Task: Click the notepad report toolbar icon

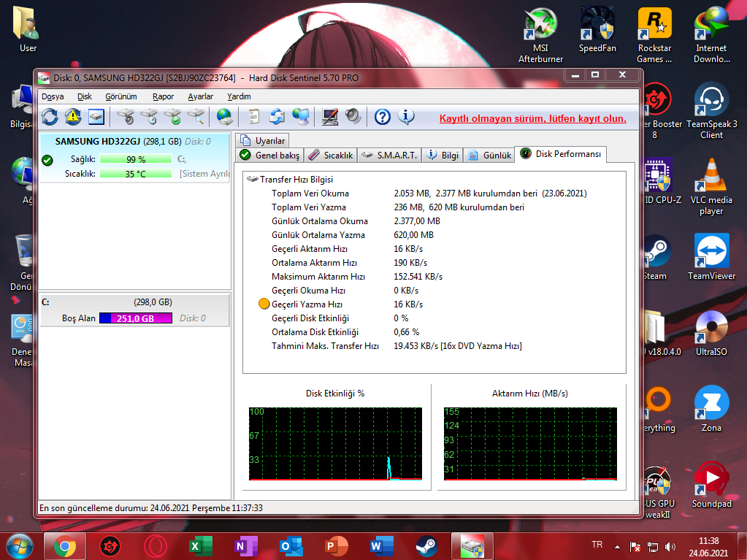Action: 254,117
